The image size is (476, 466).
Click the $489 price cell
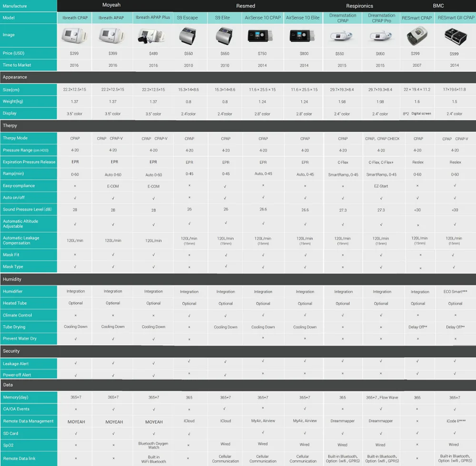153,53
